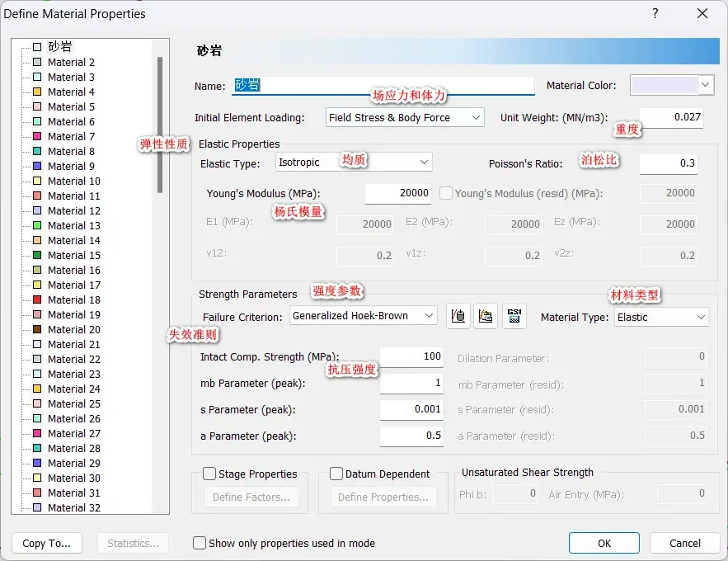The height and width of the screenshot is (561, 728).
Task: Click the copy strength parameters to clipboard icon
Action: tap(486, 316)
